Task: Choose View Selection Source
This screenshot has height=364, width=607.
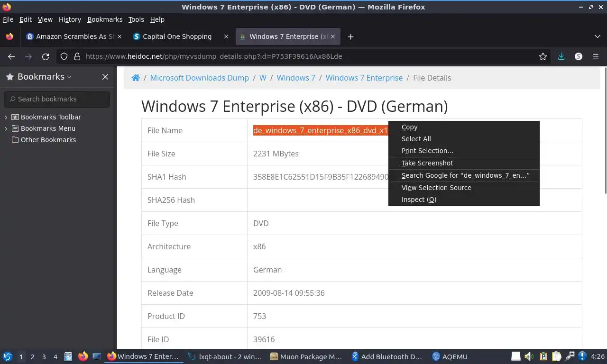Action: point(464,188)
